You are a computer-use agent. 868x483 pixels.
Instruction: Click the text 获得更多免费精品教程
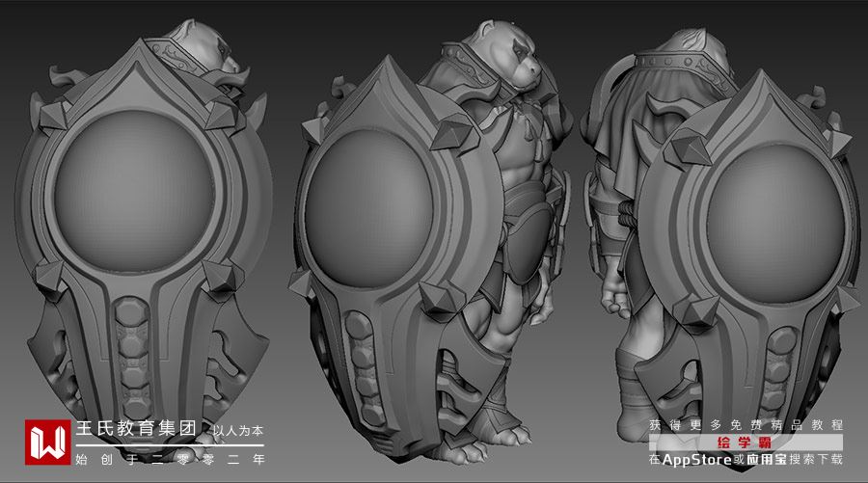pos(746,425)
